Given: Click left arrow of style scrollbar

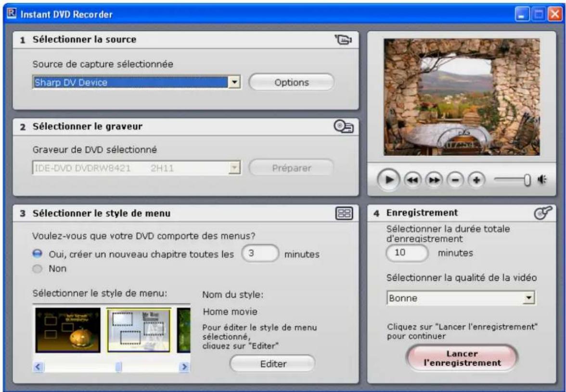Looking at the screenshot, I should (x=39, y=367).
